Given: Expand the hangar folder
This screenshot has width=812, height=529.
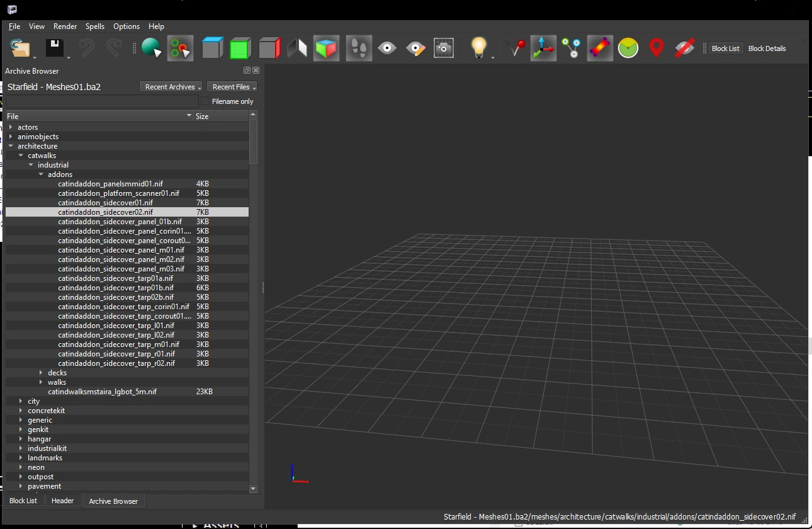Looking at the screenshot, I should 21,439.
